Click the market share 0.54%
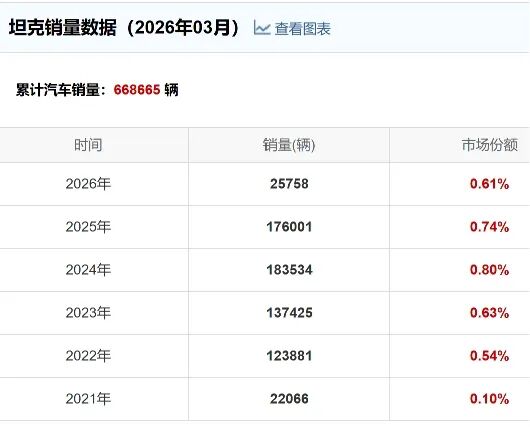Viewport: 530px width, 444px height. click(x=489, y=356)
